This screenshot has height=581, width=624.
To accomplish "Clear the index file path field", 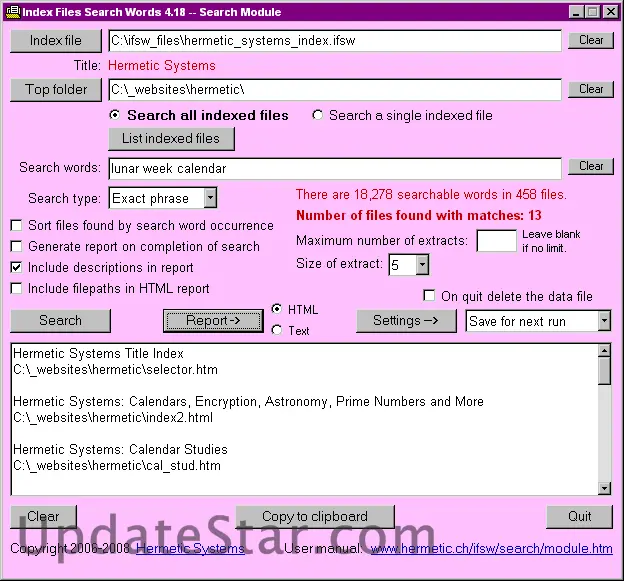I will point(591,40).
